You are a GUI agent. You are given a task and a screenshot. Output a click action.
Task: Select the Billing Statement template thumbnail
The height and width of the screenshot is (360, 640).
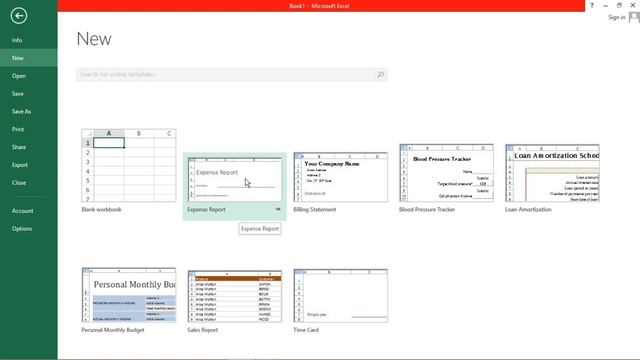point(340,177)
